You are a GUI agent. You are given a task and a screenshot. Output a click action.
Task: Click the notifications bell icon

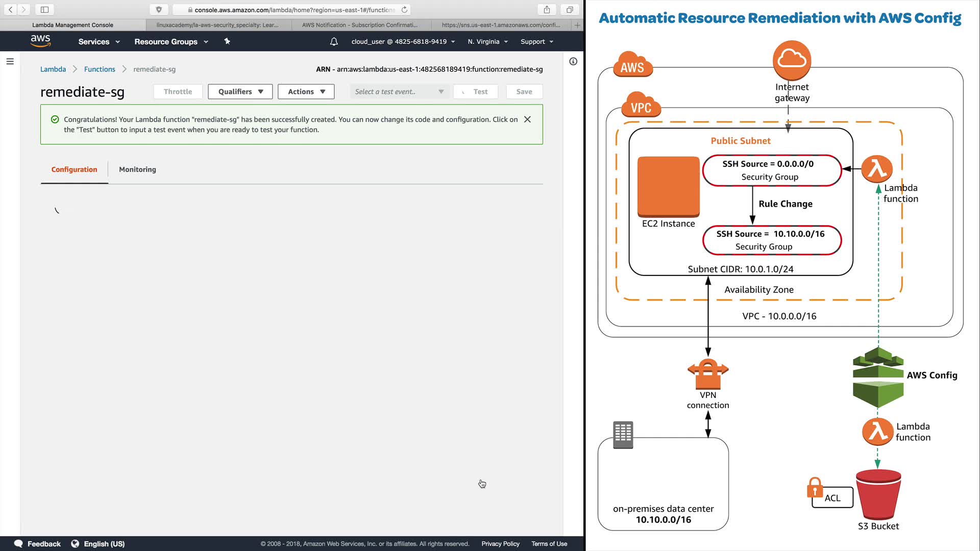point(334,42)
